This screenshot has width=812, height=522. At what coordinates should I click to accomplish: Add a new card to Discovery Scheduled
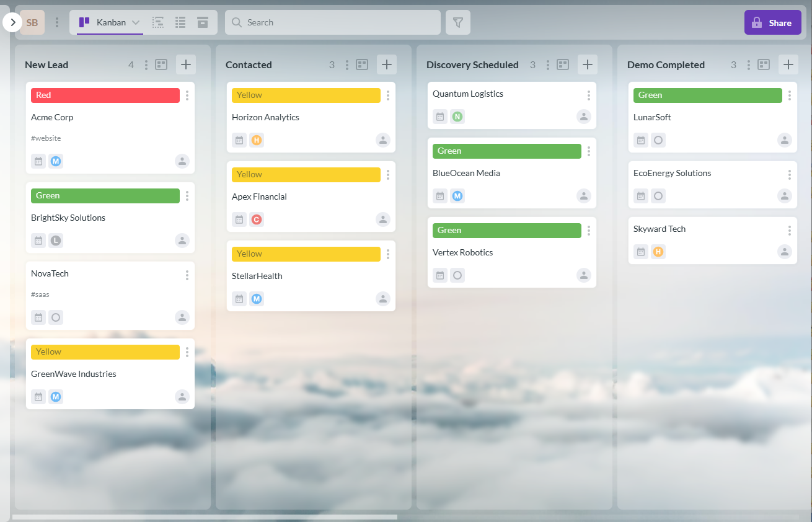(x=587, y=64)
